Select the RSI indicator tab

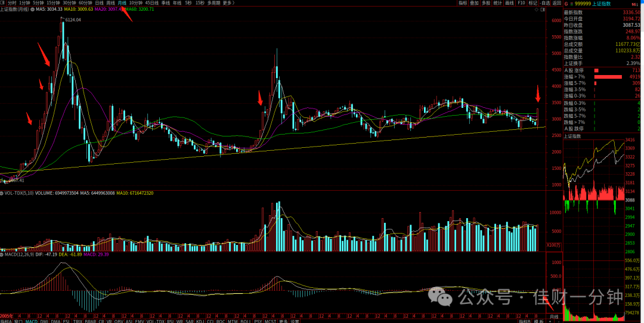tap(171, 321)
